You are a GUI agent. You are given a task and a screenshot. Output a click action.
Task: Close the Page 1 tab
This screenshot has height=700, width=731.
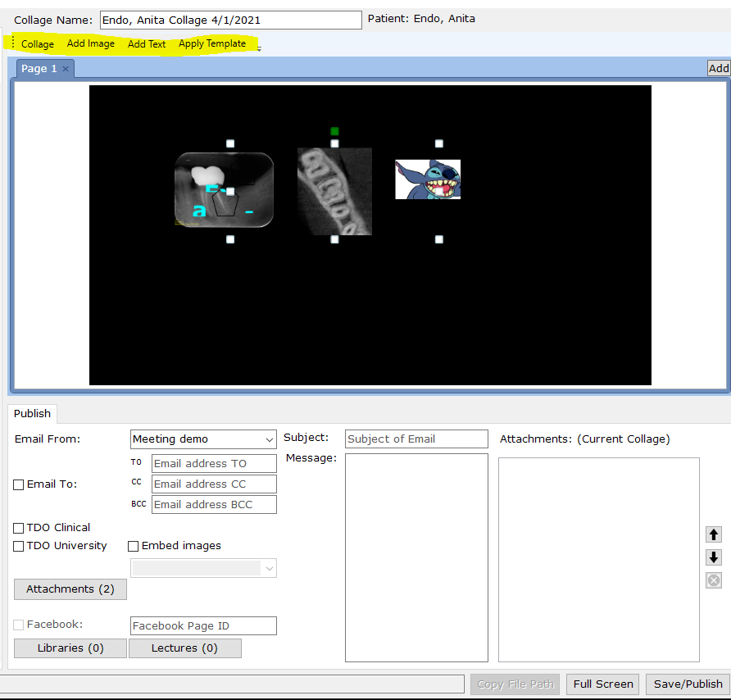(x=66, y=69)
